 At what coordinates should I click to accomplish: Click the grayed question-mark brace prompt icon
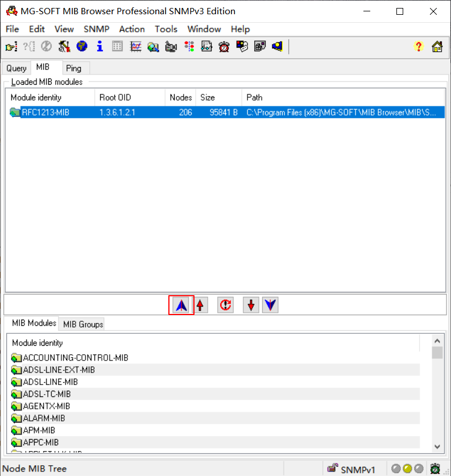(x=29, y=47)
